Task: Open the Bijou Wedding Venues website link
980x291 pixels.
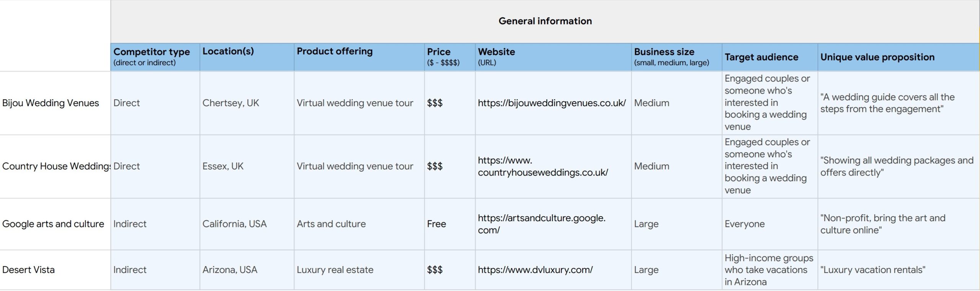Action: point(552,103)
